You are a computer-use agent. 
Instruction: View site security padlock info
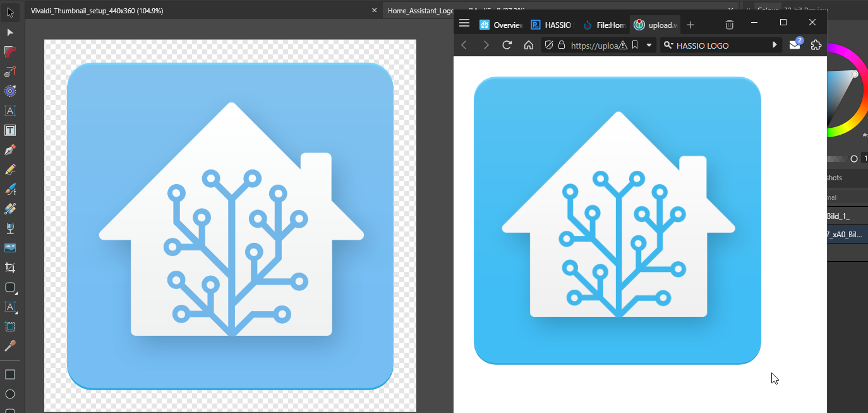coord(561,45)
